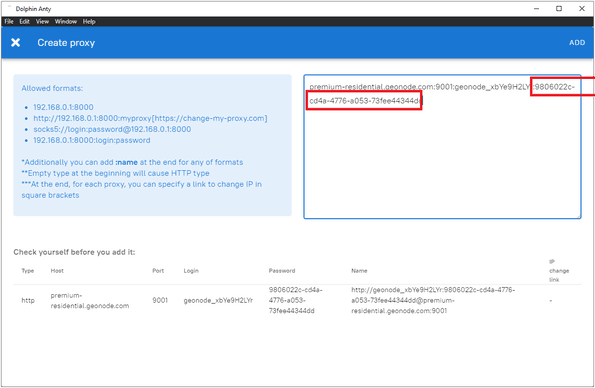Image resolution: width=595 pixels, height=388 pixels.
Task: Click the ADD button
Action: [x=577, y=43]
